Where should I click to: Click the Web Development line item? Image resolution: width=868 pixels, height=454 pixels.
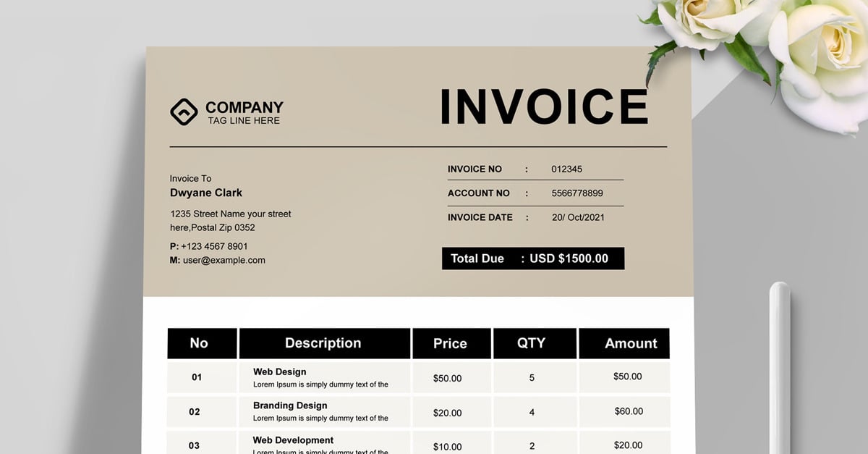[x=292, y=440]
